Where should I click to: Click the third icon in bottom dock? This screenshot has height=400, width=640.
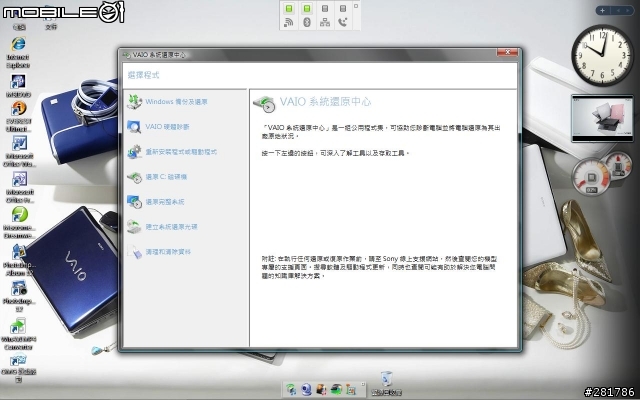[x=321, y=389]
